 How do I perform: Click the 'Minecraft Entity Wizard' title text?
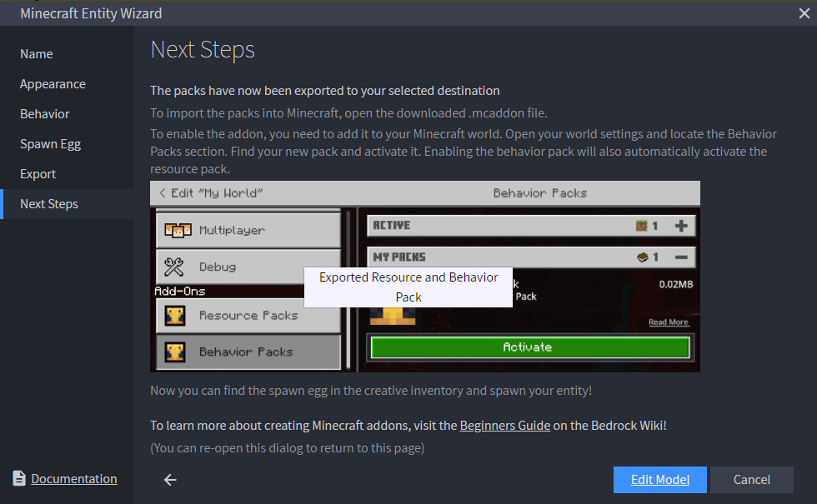pos(91,13)
